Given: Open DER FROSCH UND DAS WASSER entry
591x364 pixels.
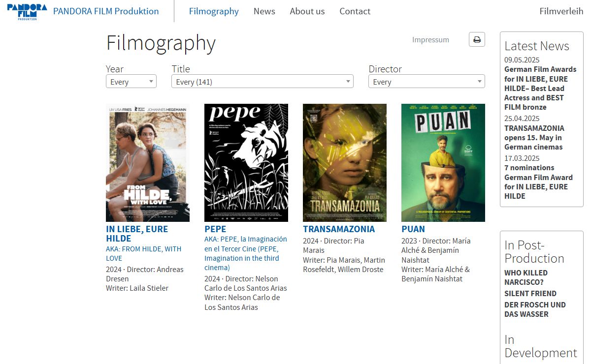Looking at the screenshot, I should [x=535, y=309].
